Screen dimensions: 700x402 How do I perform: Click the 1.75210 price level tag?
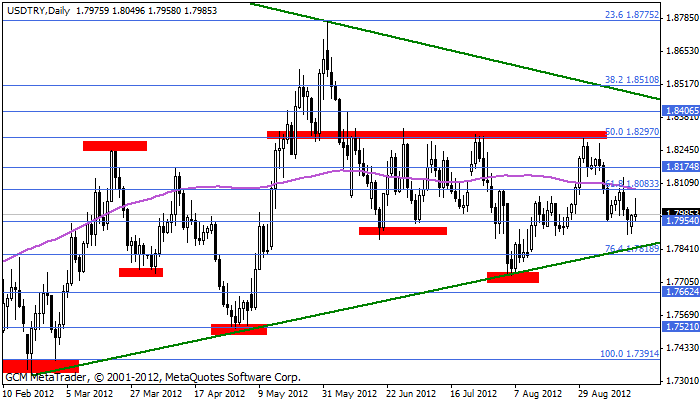click(681, 327)
